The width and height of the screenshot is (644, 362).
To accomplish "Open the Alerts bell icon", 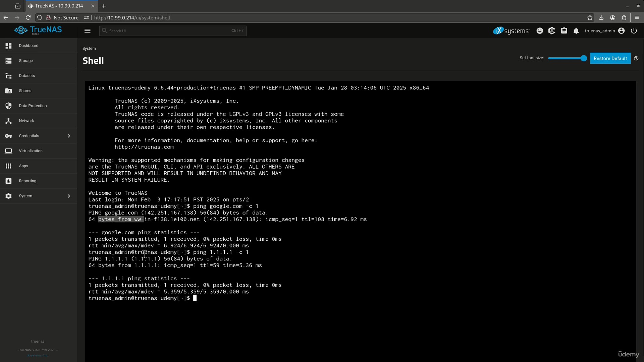I will point(576,31).
